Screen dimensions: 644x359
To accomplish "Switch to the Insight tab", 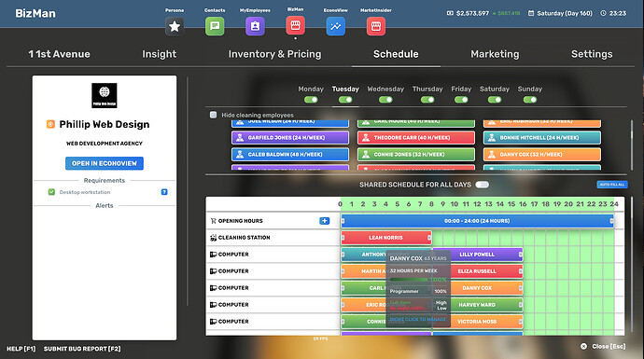I will pos(159,54).
